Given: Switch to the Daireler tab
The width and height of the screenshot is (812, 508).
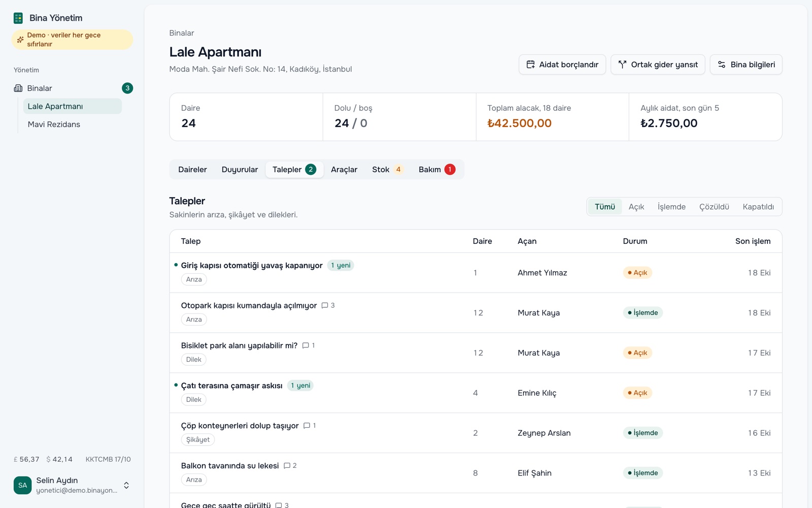Looking at the screenshot, I should [192, 170].
